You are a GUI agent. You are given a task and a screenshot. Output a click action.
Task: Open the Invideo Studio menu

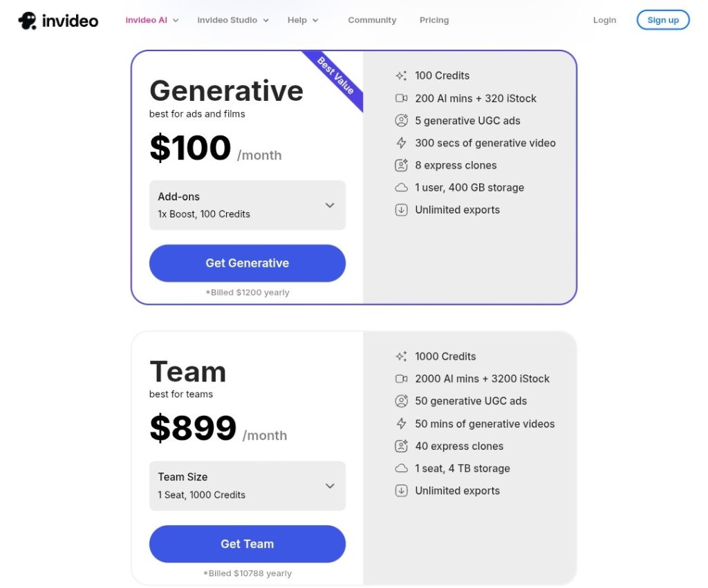pyautogui.click(x=233, y=20)
